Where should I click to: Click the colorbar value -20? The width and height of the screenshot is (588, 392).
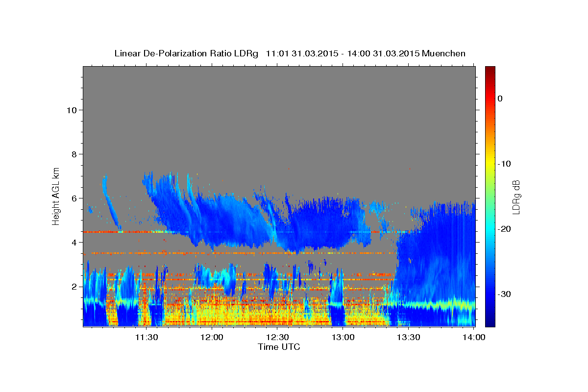click(x=505, y=229)
